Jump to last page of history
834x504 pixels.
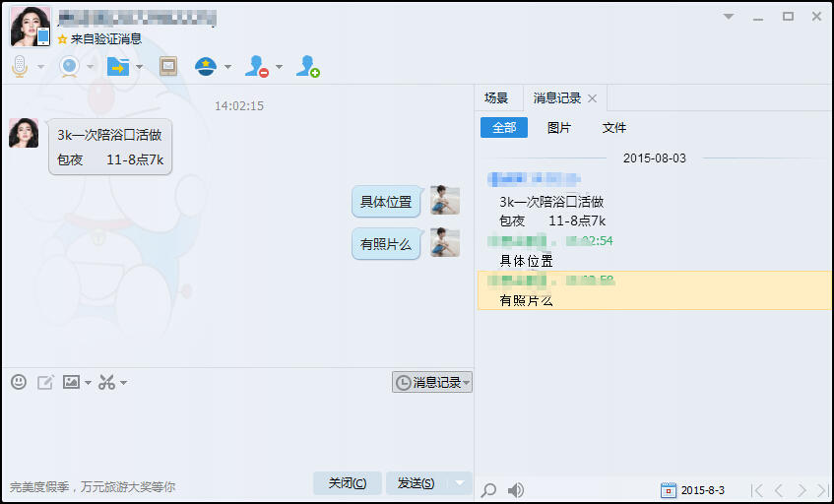point(822,490)
